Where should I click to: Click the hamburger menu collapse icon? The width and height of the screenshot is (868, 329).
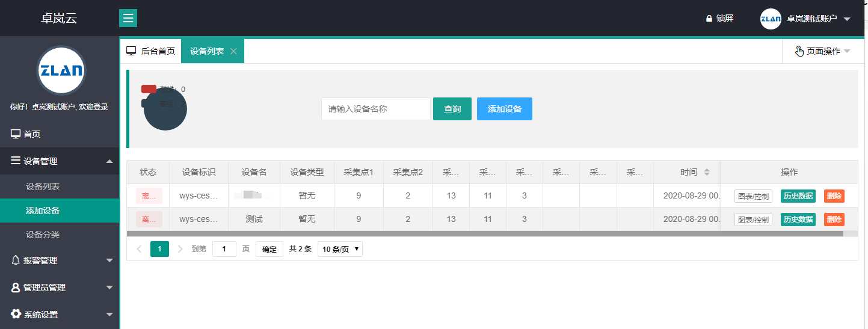click(x=128, y=18)
